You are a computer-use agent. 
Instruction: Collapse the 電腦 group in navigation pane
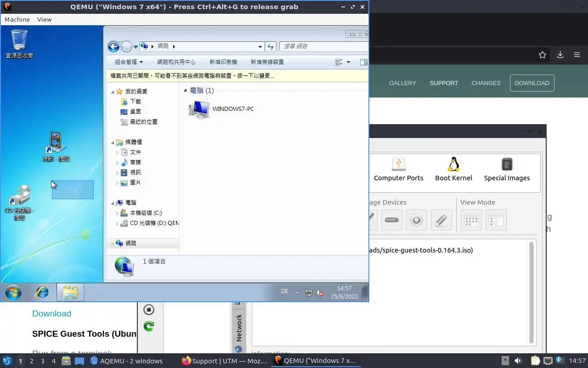coord(113,203)
